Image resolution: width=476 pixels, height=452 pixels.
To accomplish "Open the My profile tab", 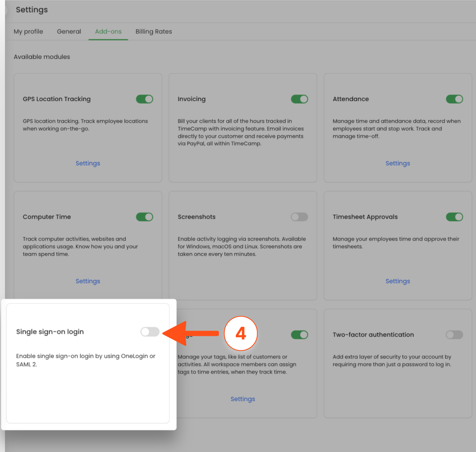I will point(28,32).
